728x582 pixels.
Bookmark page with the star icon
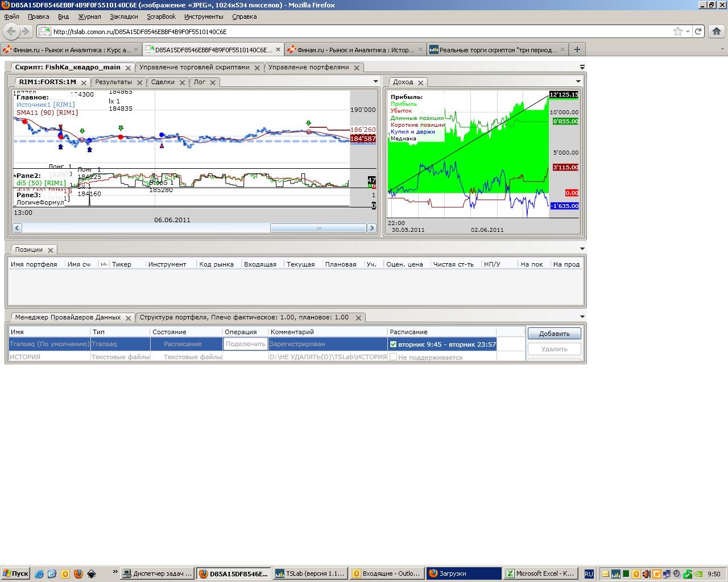677,31
